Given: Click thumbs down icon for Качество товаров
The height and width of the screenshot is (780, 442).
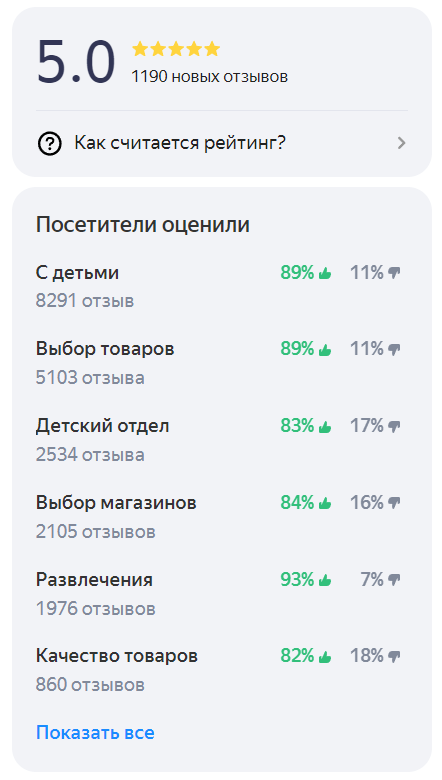Looking at the screenshot, I should (394, 657).
